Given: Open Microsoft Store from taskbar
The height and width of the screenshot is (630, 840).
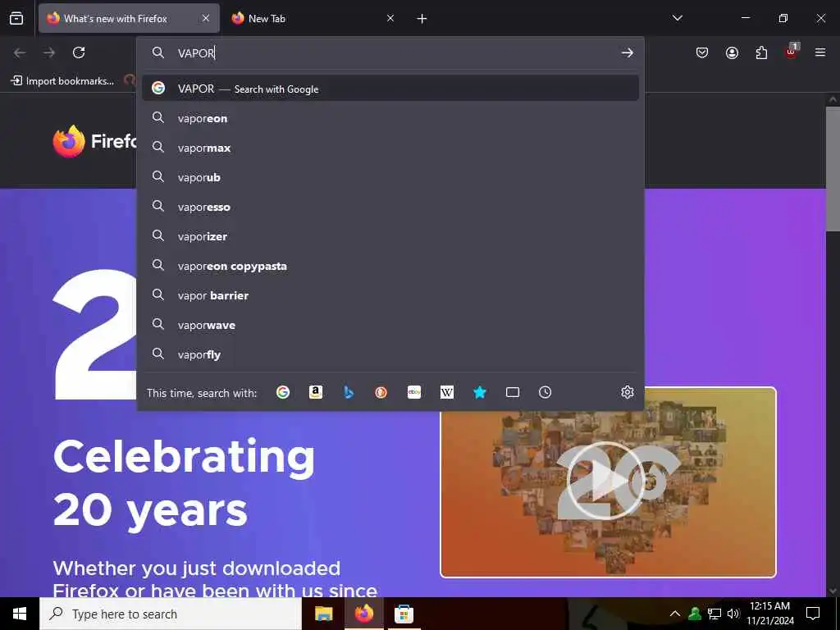Looking at the screenshot, I should pyautogui.click(x=404, y=614).
